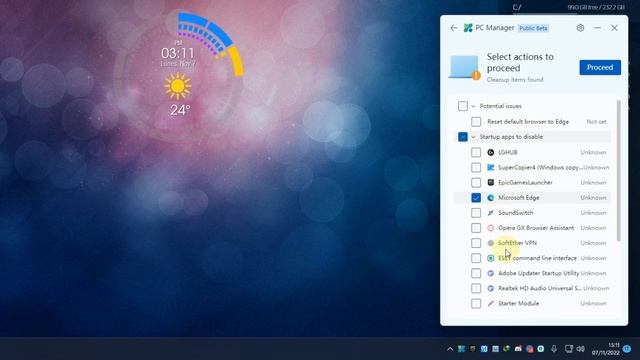Check the SoundSwitch checkbox
Image resolution: width=640 pixels, height=360 pixels.
coord(476,213)
